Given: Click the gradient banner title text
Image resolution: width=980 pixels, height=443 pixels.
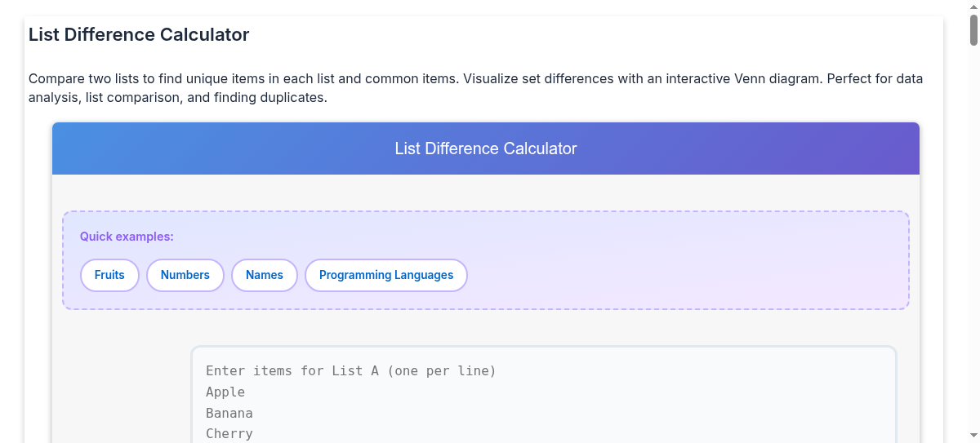Looking at the screenshot, I should point(486,148).
